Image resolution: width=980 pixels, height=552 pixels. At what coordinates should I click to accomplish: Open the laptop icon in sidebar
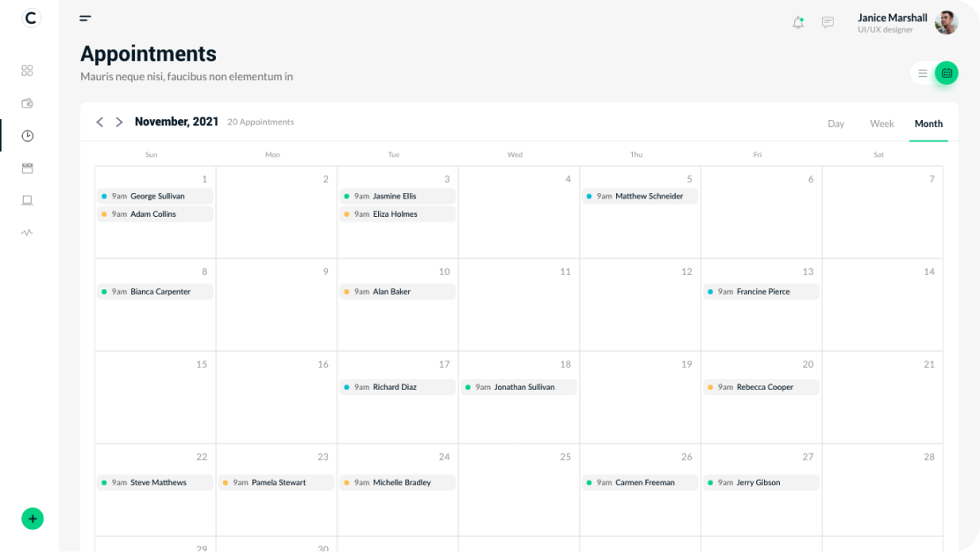click(27, 200)
